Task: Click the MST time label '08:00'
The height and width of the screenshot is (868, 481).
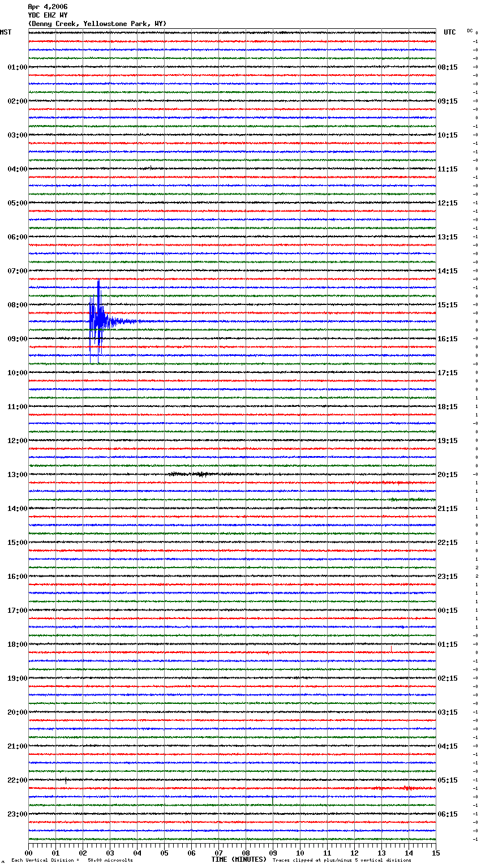Action: click(x=18, y=305)
